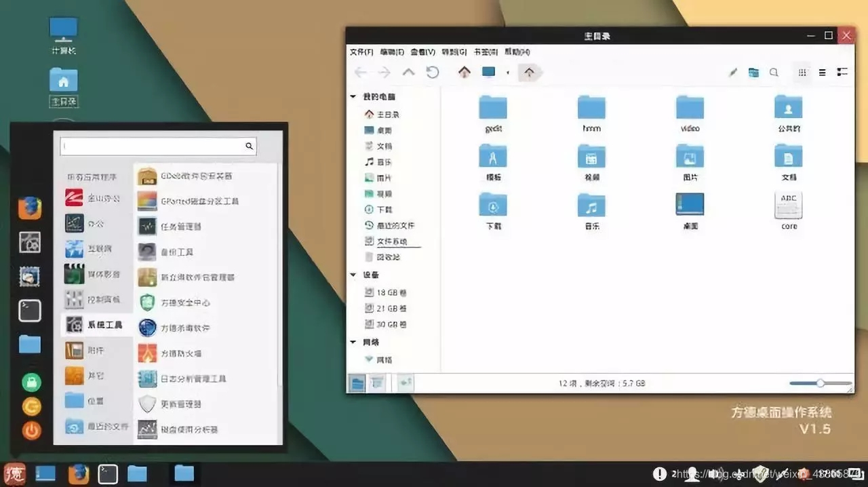Go back using the navigation arrow
Viewport: 868px width, 487px height.
point(361,72)
